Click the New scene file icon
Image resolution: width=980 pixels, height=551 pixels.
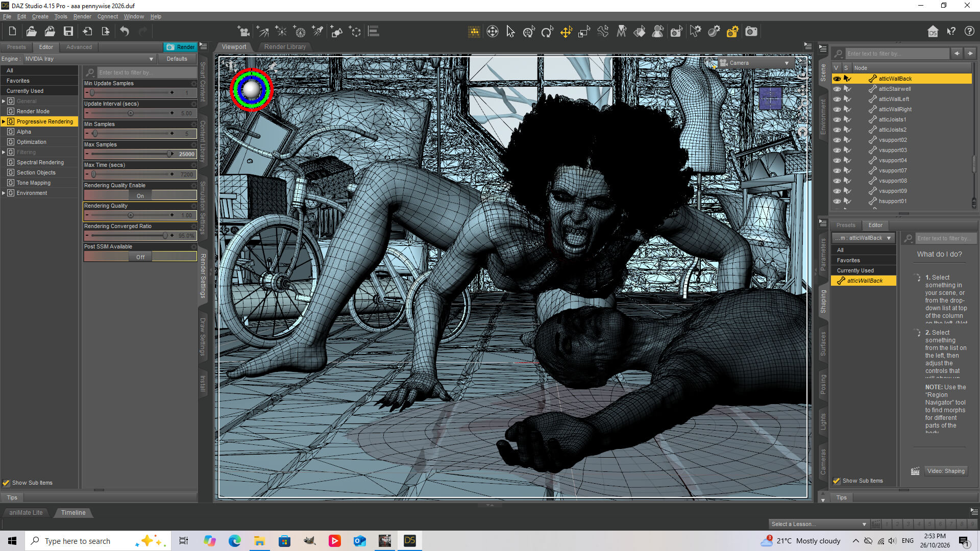point(12,32)
